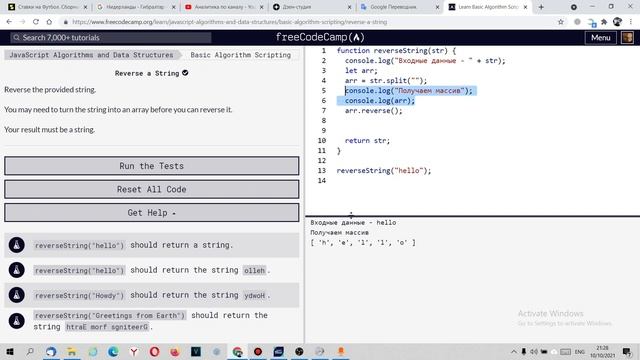
Task: Click flask icon beside 'Greetings from Earth' test
Action: 17,321
